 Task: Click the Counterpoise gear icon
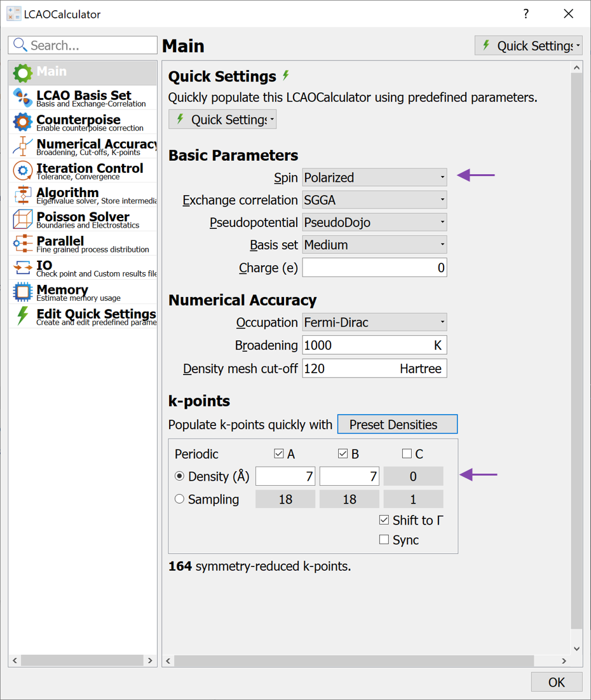tap(22, 121)
